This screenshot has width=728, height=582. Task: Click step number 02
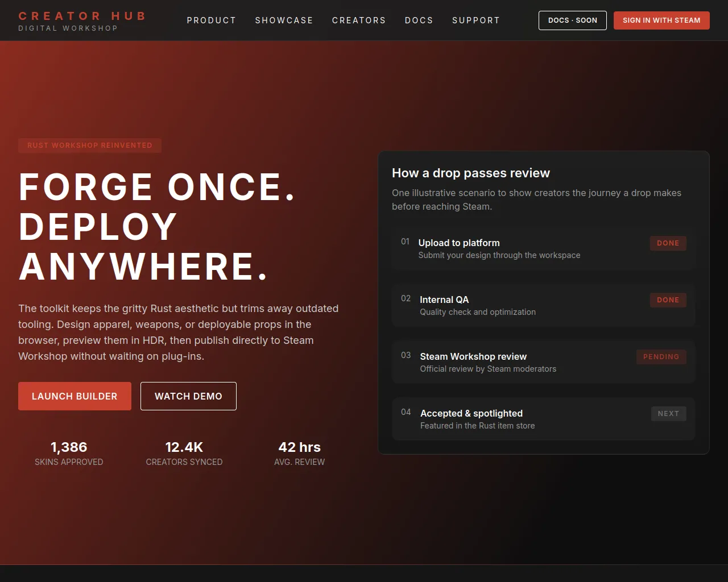coord(406,298)
